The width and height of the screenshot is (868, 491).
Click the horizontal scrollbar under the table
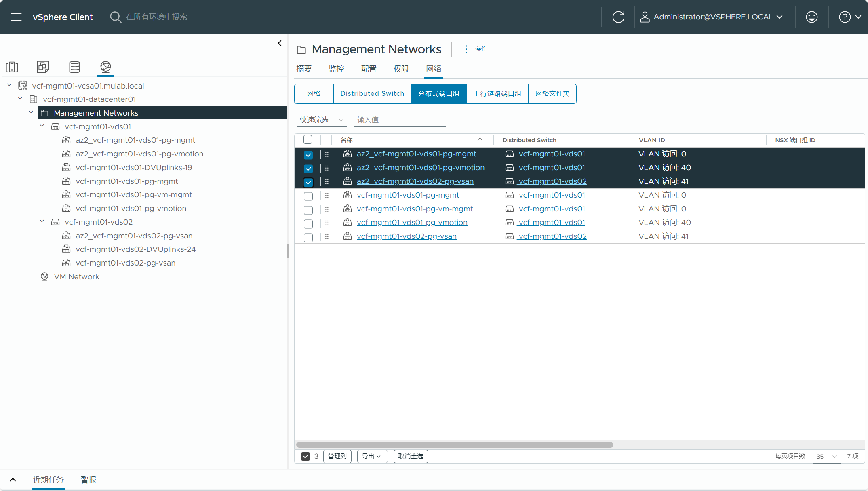tap(455, 445)
